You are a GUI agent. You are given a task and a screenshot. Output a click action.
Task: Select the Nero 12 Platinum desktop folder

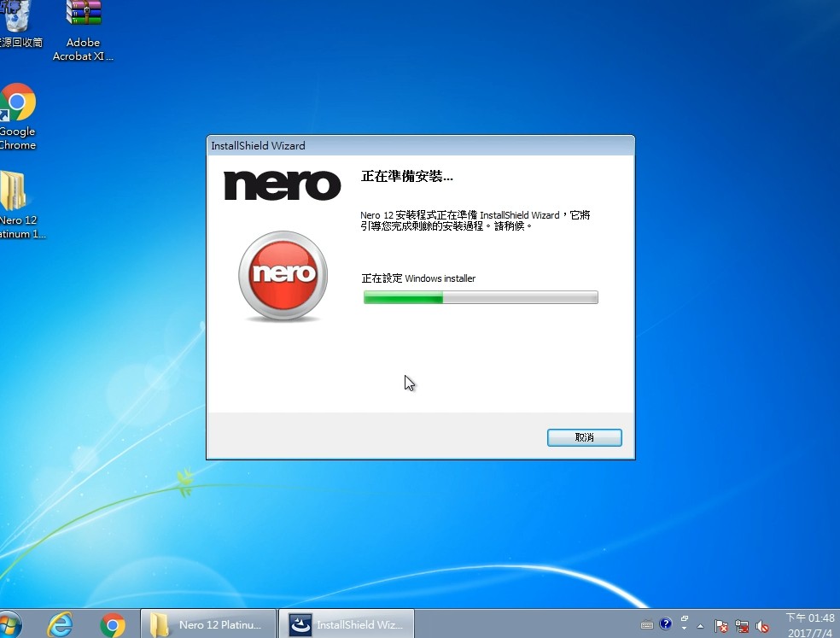[x=21, y=205]
